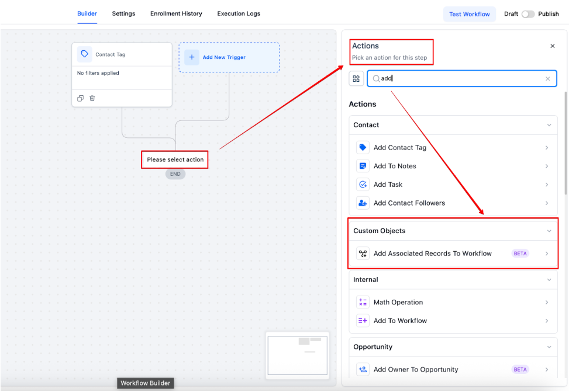Delete the Contact Tag trigger
The image size is (569, 392).
(92, 99)
